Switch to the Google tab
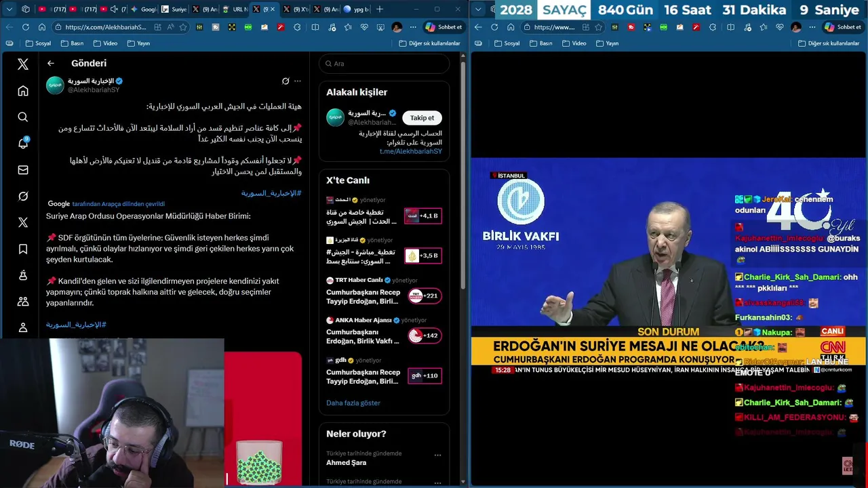This screenshot has width=868, height=488. tap(143, 9)
